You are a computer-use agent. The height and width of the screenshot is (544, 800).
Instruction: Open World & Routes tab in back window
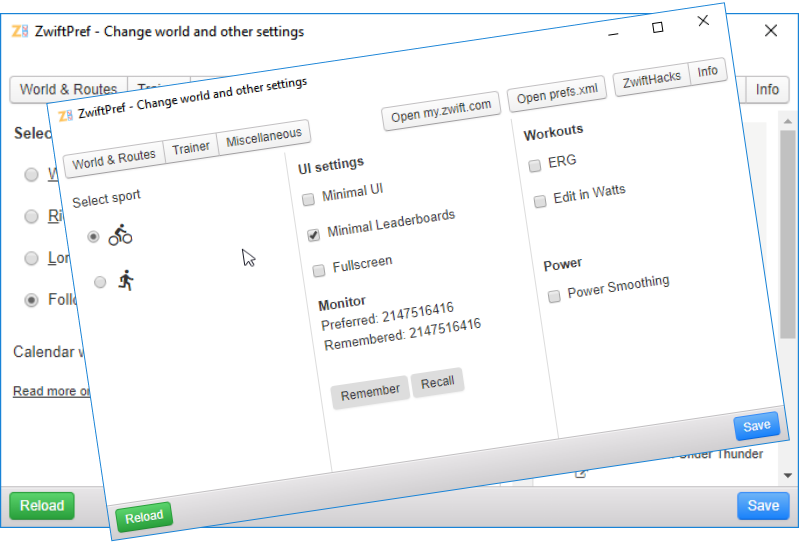point(68,90)
